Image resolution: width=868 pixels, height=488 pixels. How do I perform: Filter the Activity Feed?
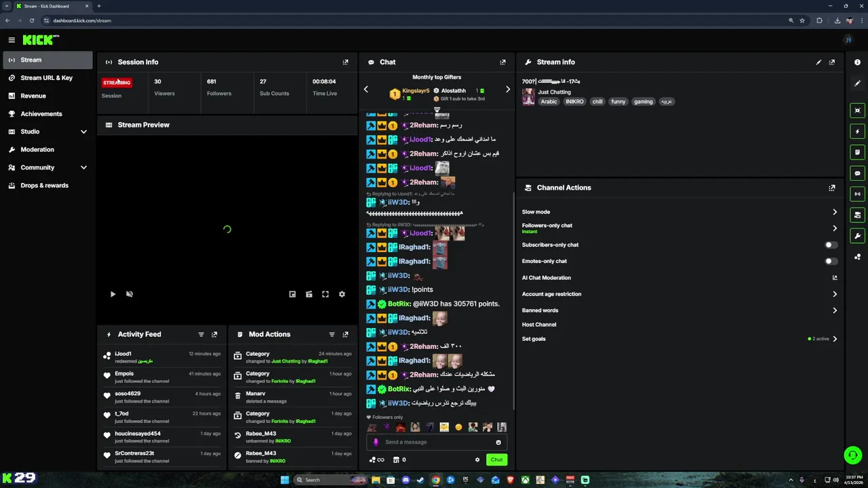point(201,334)
